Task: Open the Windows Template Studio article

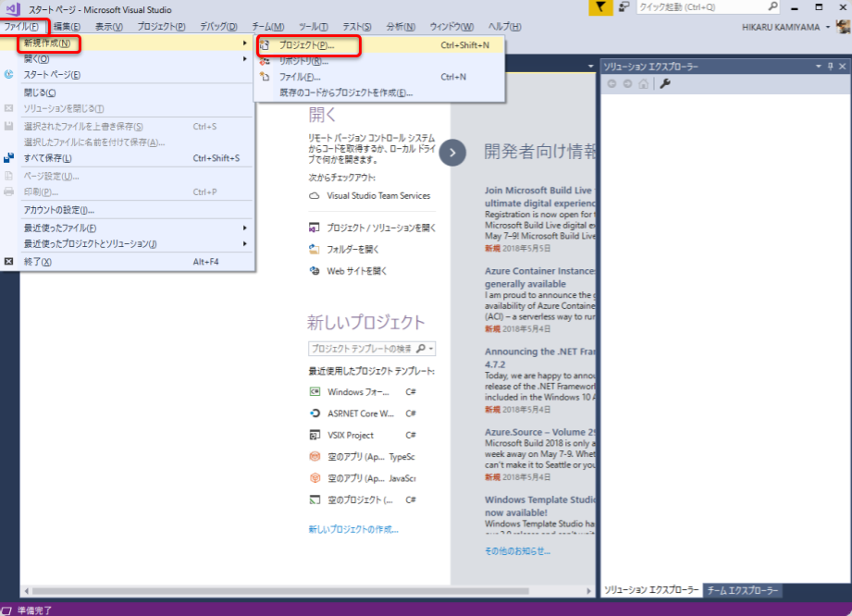Action: pos(540,506)
